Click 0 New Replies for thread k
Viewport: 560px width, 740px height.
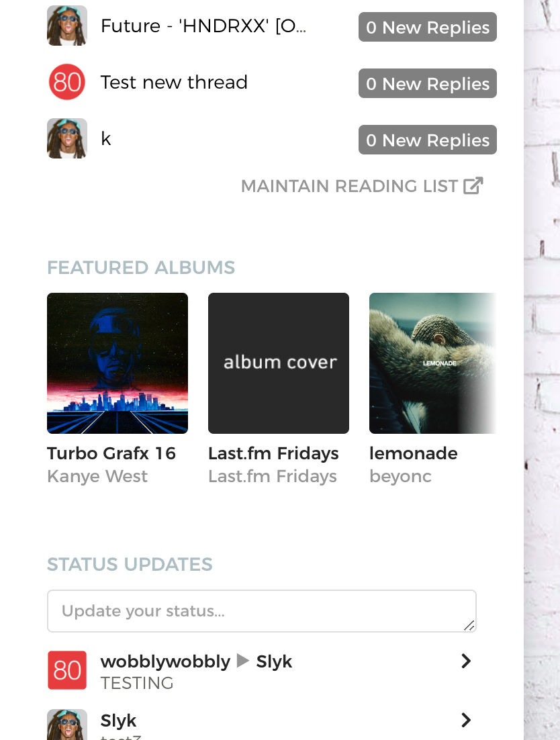pyautogui.click(x=428, y=140)
